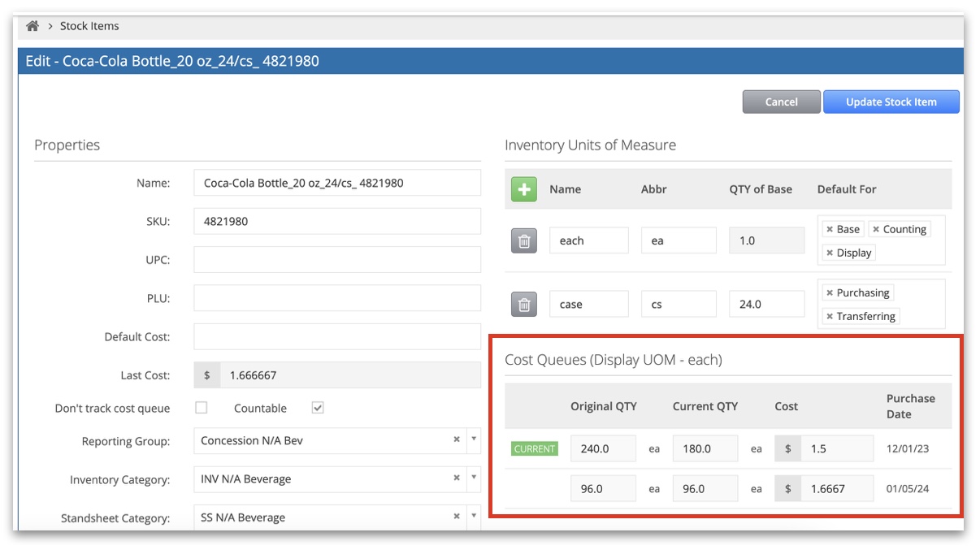The image size is (980, 554).
Task: Click the Last Cost field showing 1.666667
Action: click(350, 375)
